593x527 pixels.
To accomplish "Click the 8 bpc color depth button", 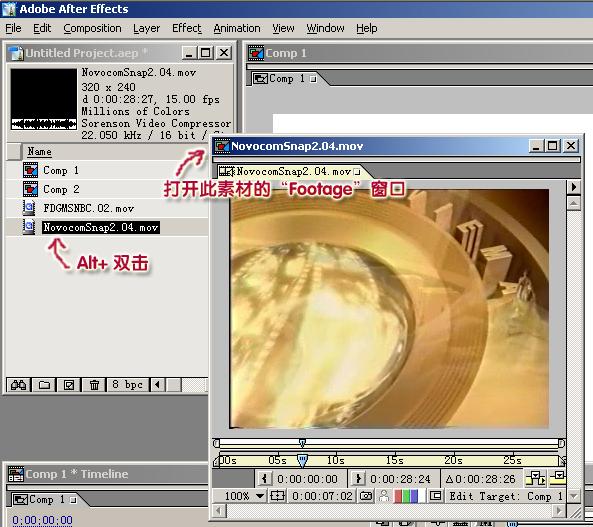I will (128, 385).
